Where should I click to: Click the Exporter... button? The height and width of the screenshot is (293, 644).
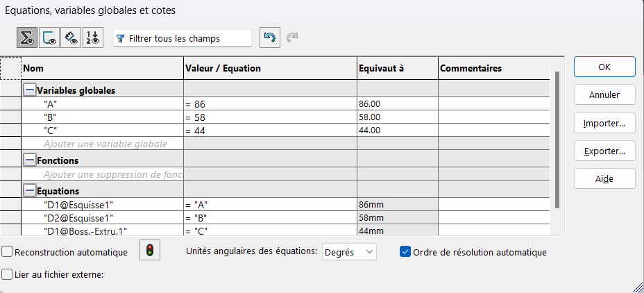604,151
